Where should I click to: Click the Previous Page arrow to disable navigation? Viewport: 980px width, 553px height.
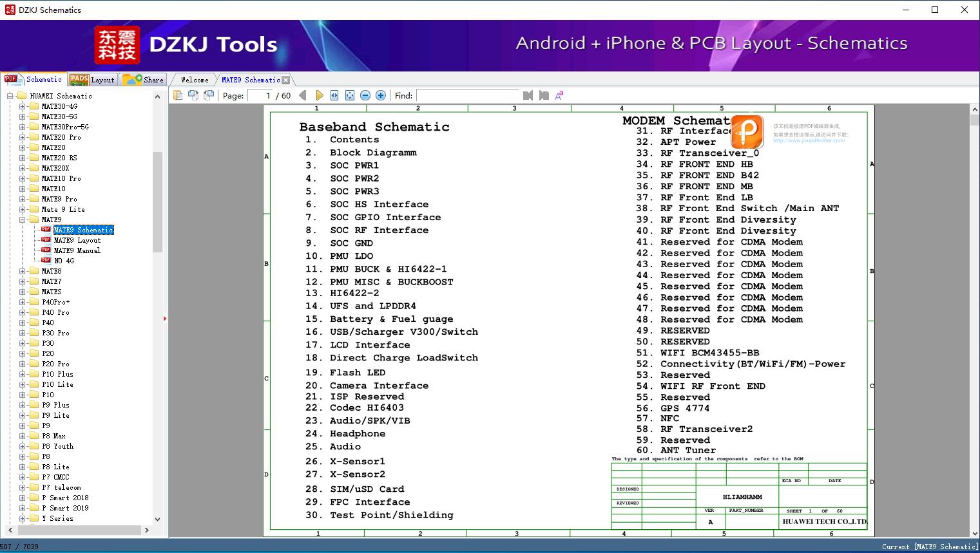click(303, 95)
